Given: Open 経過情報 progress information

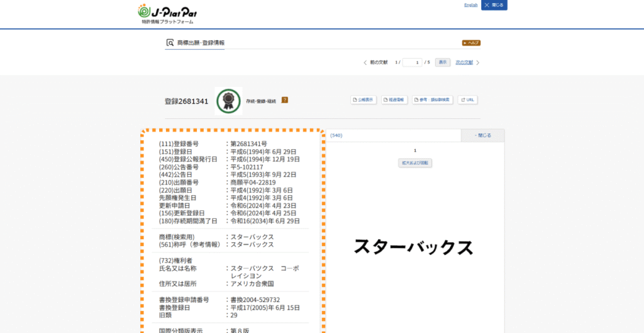Looking at the screenshot, I should [x=394, y=100].
